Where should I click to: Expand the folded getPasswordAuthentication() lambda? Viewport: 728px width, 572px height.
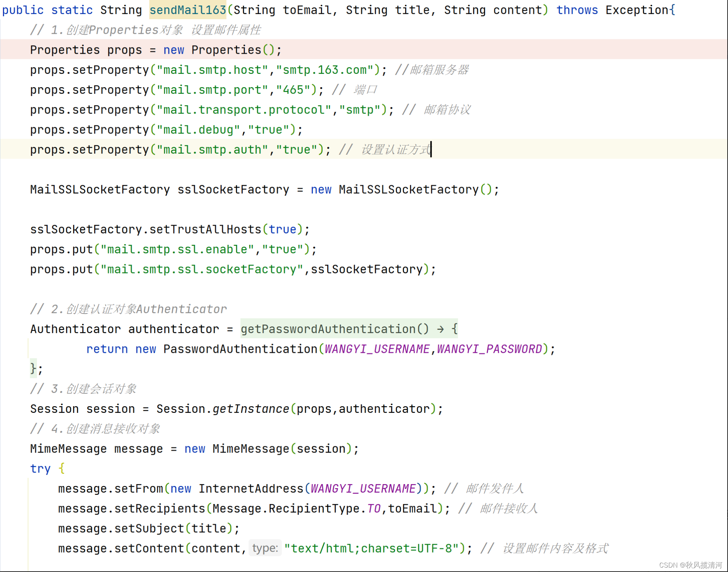(349, 329)
